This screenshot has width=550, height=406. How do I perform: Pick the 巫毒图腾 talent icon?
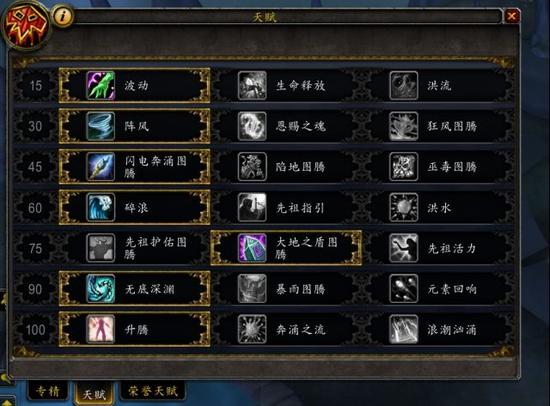pyautogui.click(x=403, y=167)
